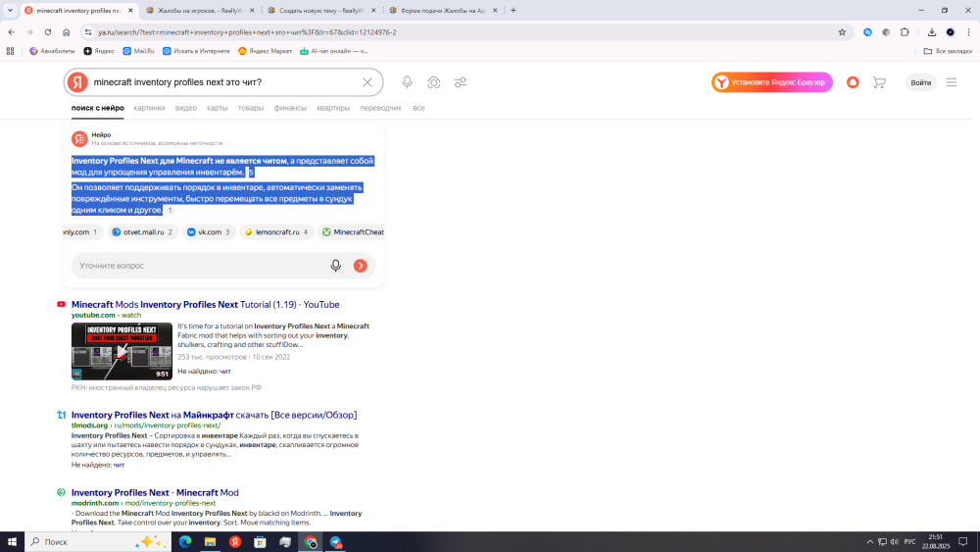This screenshot has height=552, width=980.
Task: Open MinecraftCheat source chip
Action: (351, 232)
